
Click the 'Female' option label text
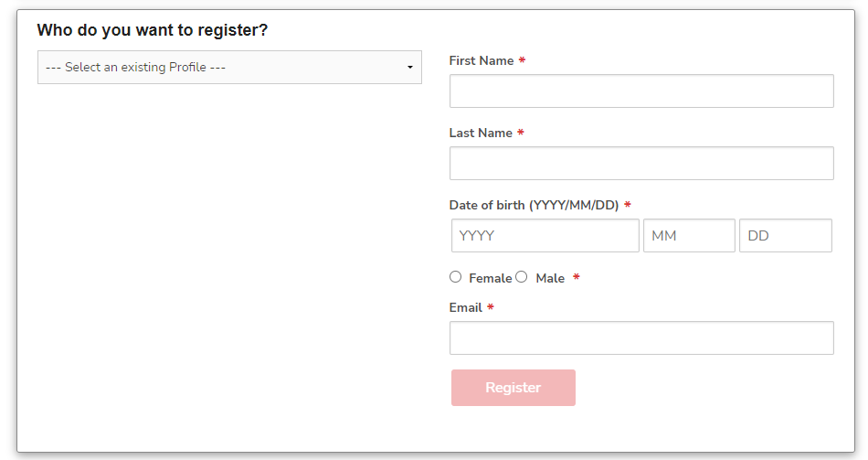(490, 278)
